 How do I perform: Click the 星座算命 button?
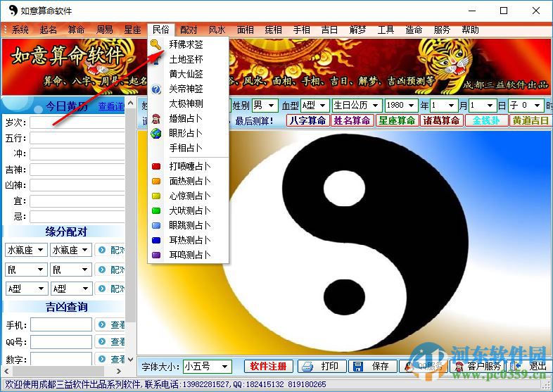tap(397, 120)
